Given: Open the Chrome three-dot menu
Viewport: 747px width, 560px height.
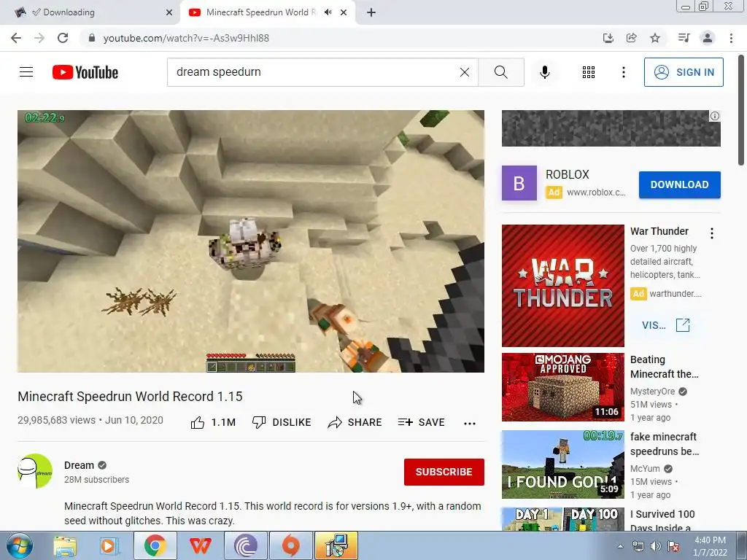Looking at the screenshot, I should 731,38.
